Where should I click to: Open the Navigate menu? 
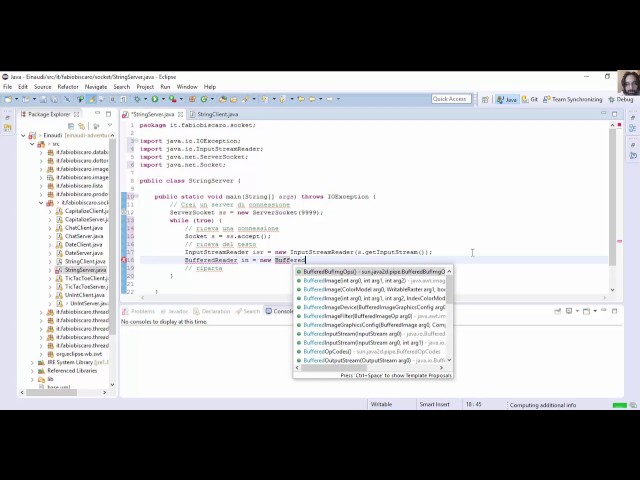(x=96, y=87)
